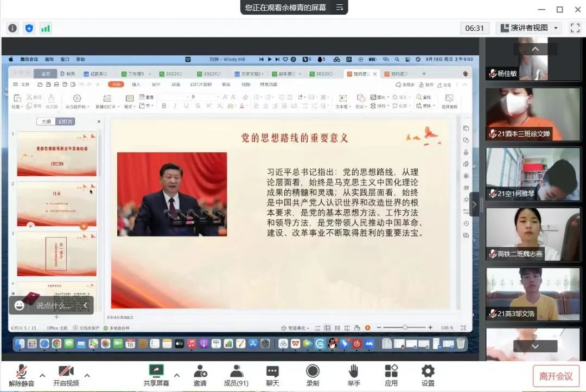Close the active 党的思 document tab
This screenshot has height=392, width=586.
pyautogui.click(x=375, y=74)
